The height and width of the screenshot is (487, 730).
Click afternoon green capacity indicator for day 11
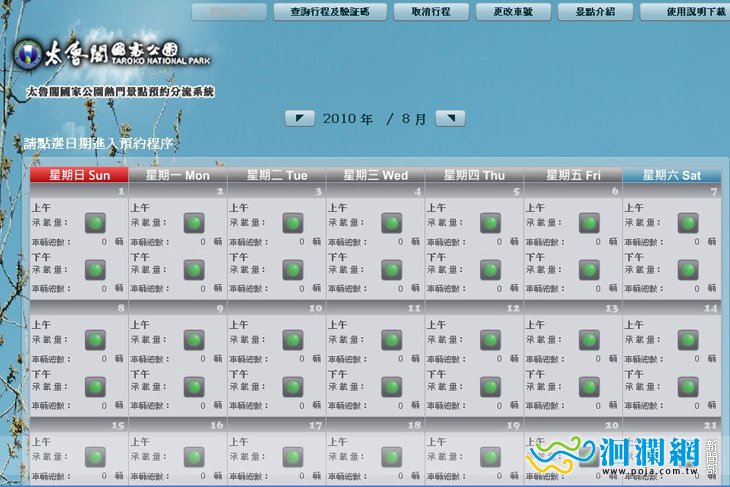coord(392,387)
